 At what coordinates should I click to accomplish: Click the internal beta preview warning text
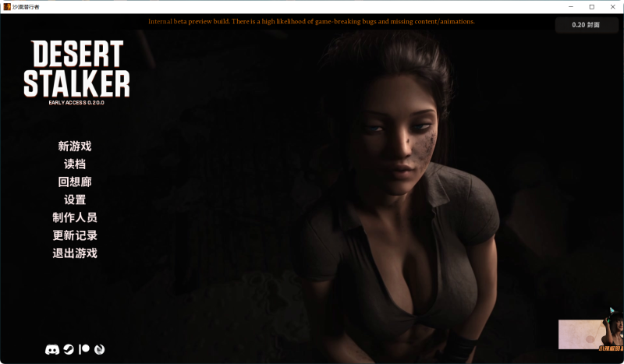coord(311,22)
